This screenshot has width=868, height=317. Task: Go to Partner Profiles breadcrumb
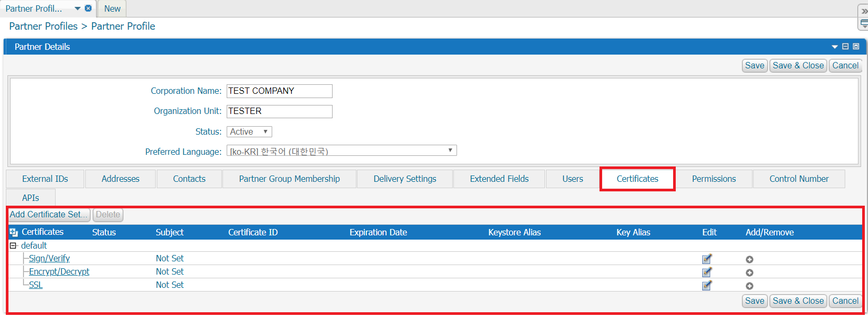tap(43, 27)
